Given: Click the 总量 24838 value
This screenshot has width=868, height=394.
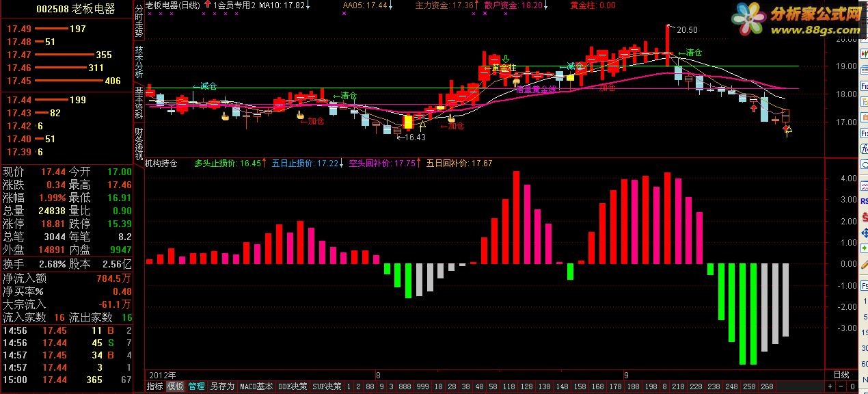Looking at the screenshot, I should 52,211.
